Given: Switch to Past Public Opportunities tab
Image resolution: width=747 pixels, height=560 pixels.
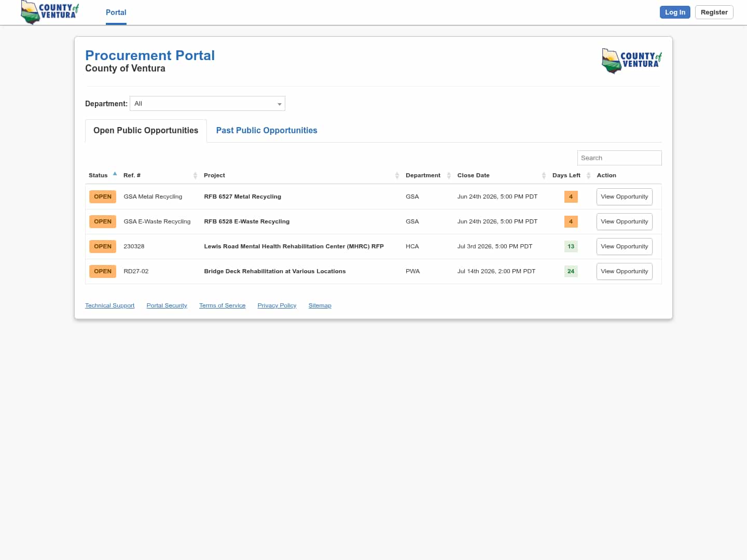Looking at the screenshot, I should coord(267,131).
